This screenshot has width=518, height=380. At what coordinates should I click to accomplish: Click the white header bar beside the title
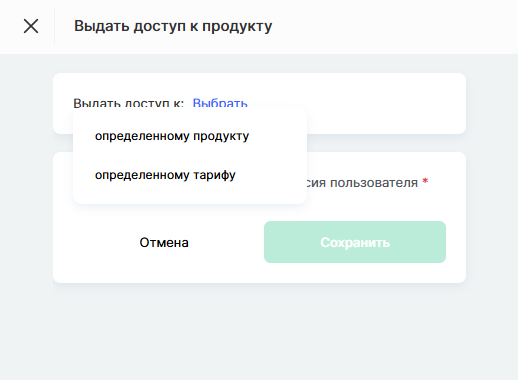pyautogui.click(x=393, y=26)
